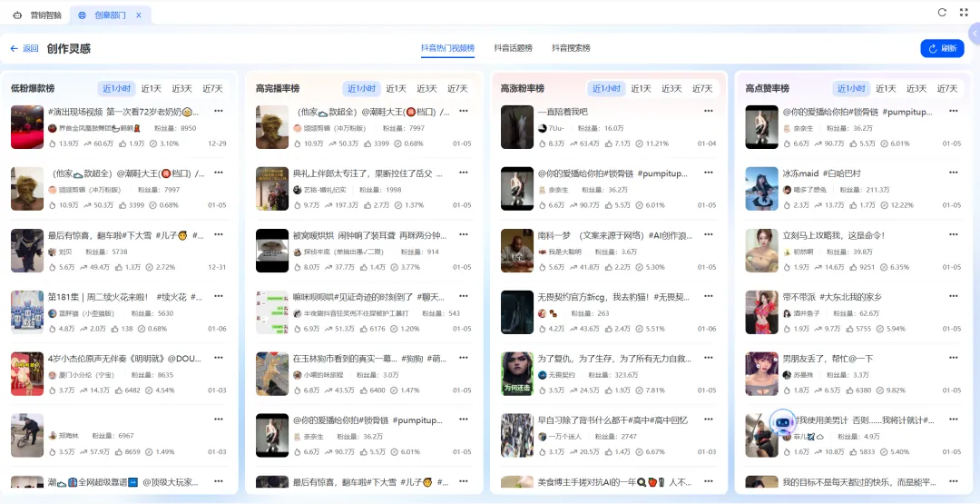The image size is (980, 504).
Task: Click author avatar 刘贝
Action: click(53, 252)
